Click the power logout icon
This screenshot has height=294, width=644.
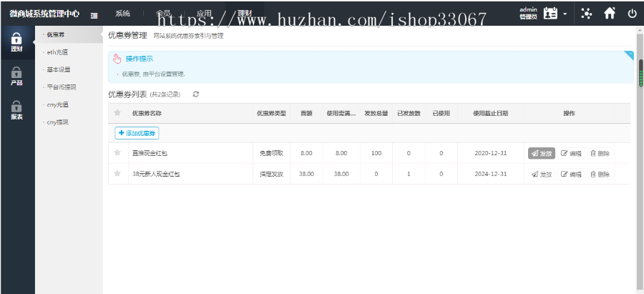tap(632, 14)
